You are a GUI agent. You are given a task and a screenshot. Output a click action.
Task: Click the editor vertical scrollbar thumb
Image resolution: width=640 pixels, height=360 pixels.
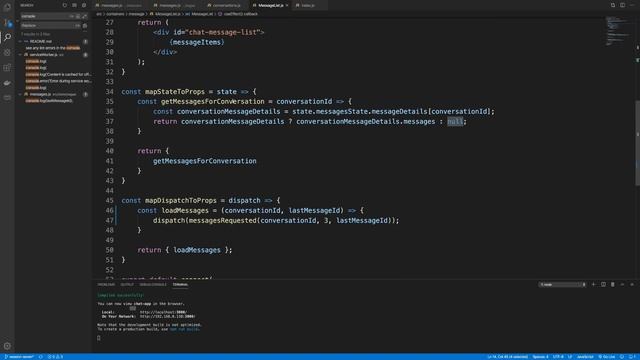click(637, 143)
